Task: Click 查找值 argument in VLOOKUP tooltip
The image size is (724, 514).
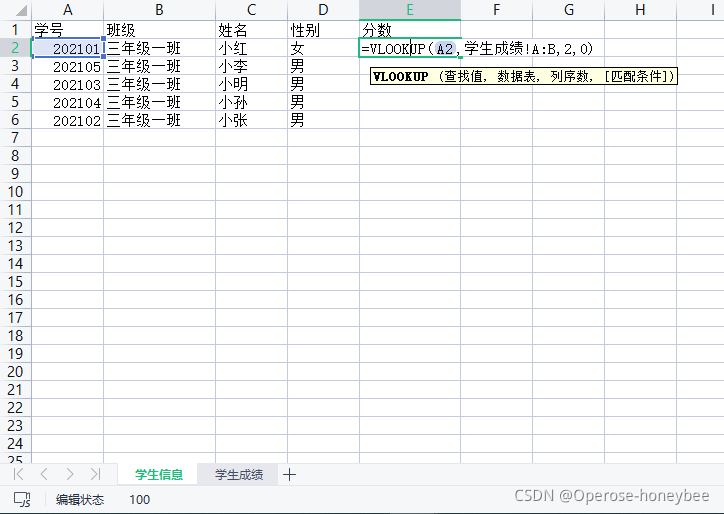Action: coord(465,76)
